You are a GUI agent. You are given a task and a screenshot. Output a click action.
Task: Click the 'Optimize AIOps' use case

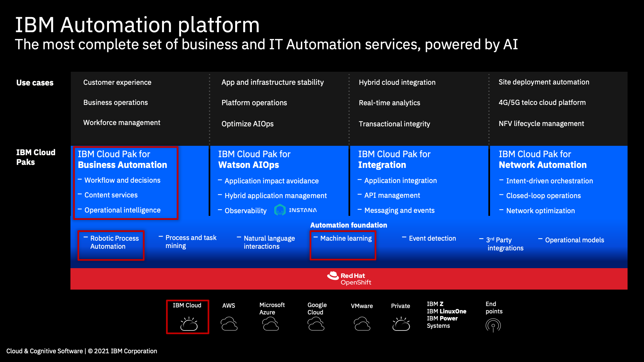point(248,124)
